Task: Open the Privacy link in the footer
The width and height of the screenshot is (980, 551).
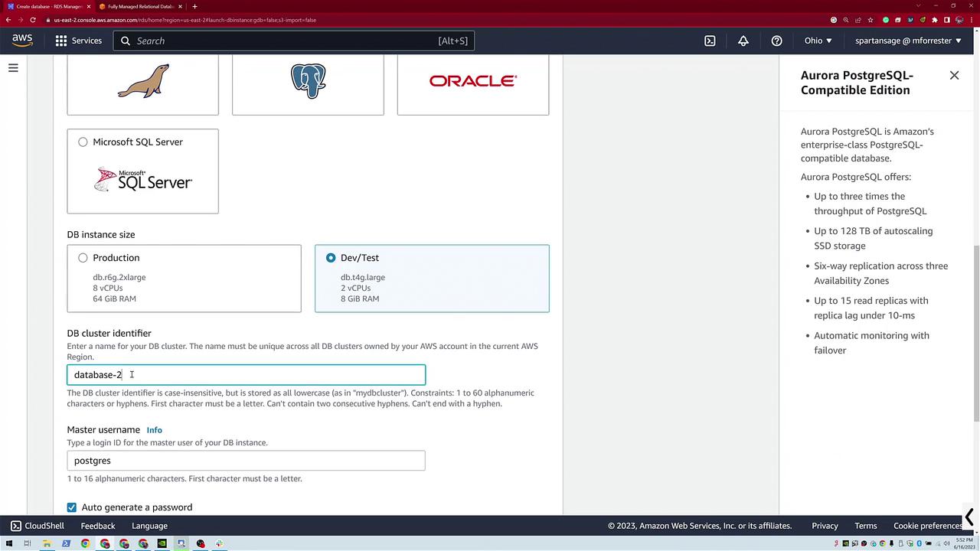Action: pos(825,526)
